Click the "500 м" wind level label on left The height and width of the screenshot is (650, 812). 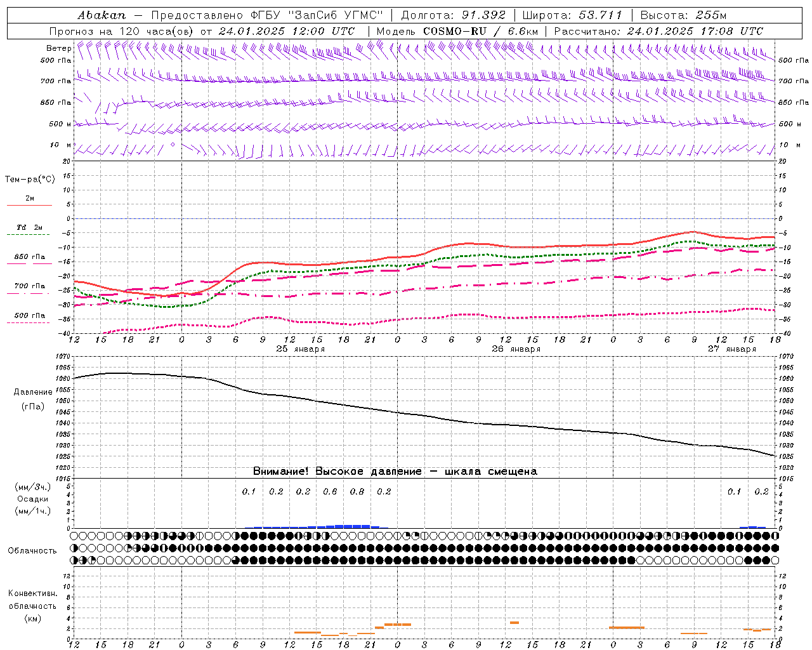click(x=60, y=124)
